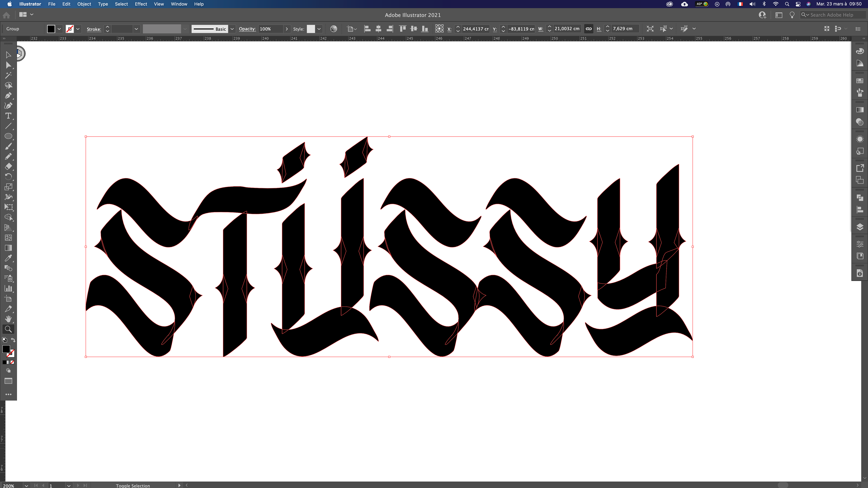Open the Select menu

pos(121,4)
